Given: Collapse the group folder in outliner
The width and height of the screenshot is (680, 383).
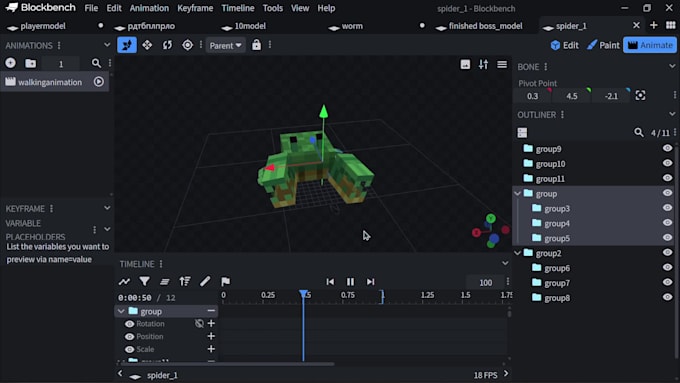Looking at the screenshot, I should coord(518,193).
